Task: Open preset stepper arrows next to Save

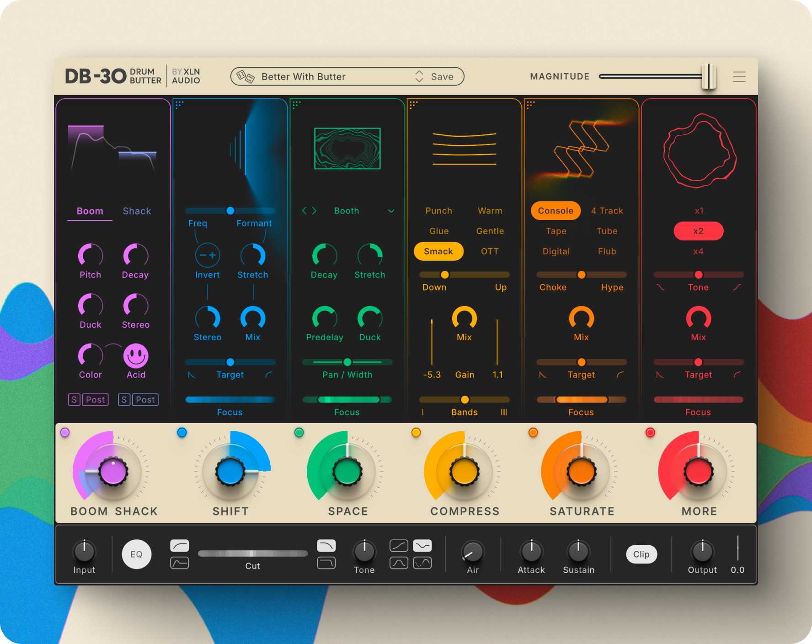Action: tap(419, 76)
